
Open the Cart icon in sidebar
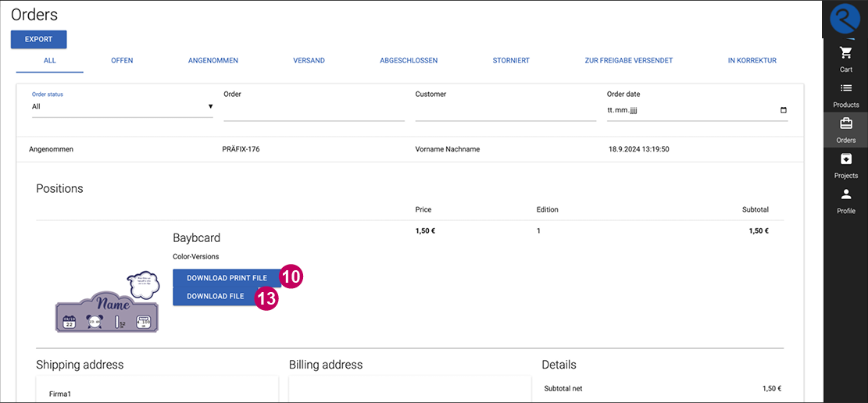845,53
